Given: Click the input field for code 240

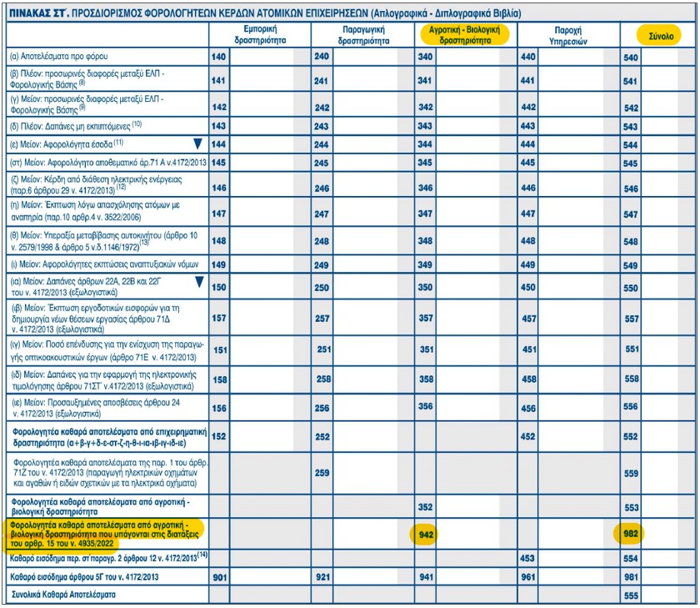Looking at the screenshot, I should 364,57.
